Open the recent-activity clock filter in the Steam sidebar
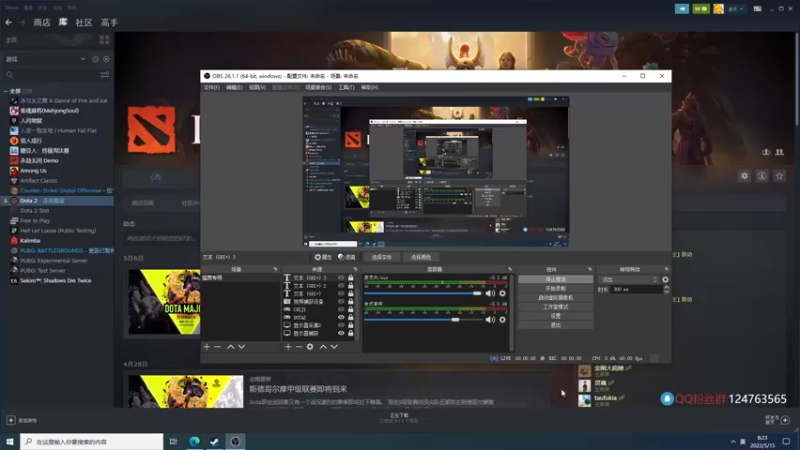The image size is (800, 450). pyautogui.click(x=95, y=59)
